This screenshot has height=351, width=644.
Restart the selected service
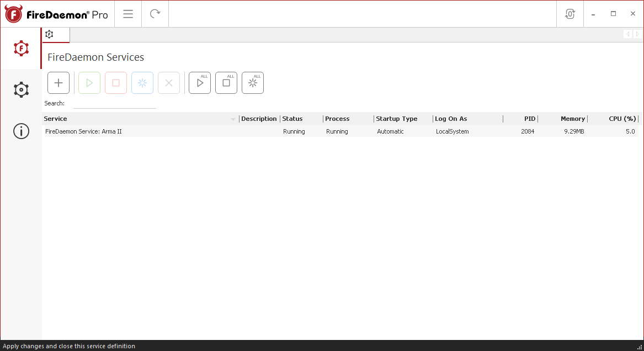point(142,83)
